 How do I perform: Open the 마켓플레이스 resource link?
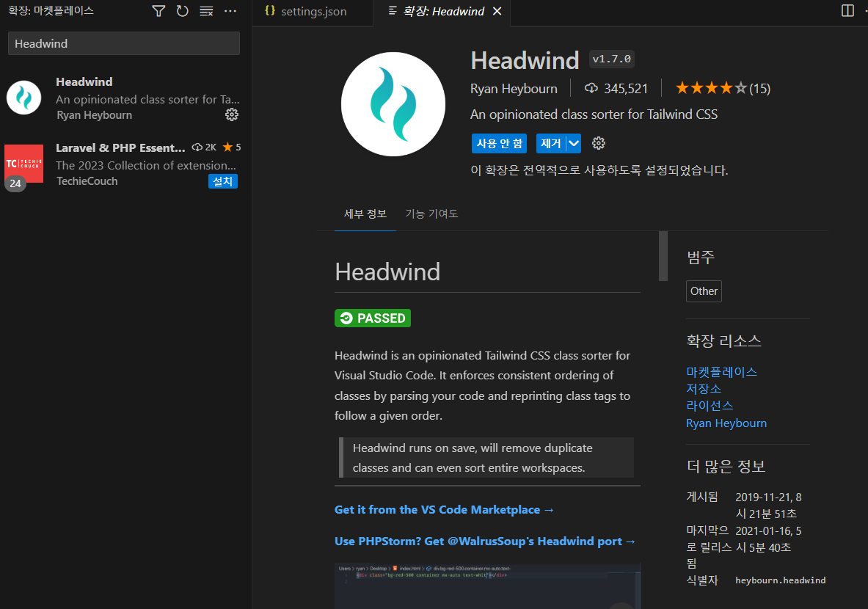click(x=721, y=371)
